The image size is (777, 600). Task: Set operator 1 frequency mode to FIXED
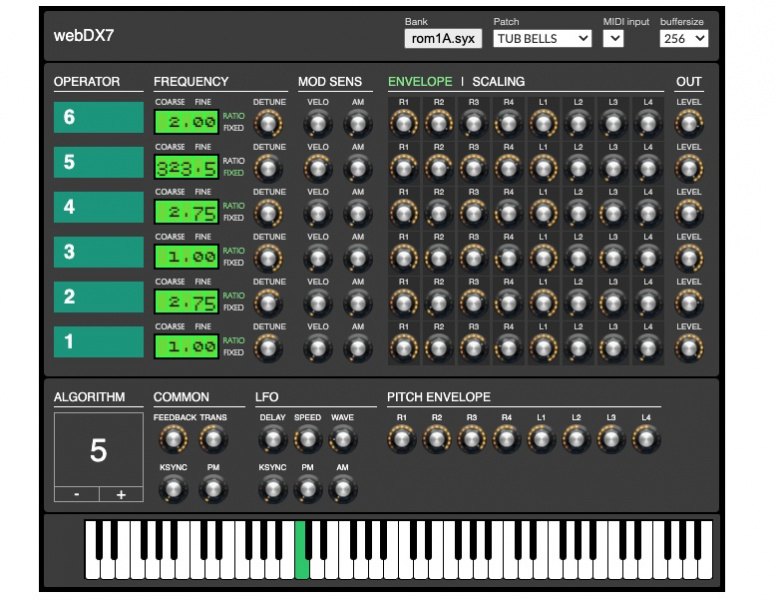point(233,352)
